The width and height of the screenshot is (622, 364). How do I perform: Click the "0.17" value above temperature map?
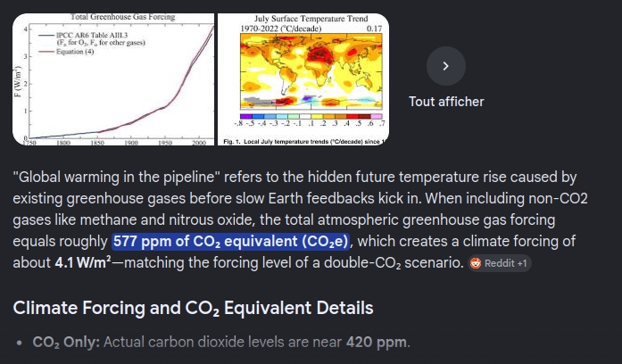tap(374, 29)
